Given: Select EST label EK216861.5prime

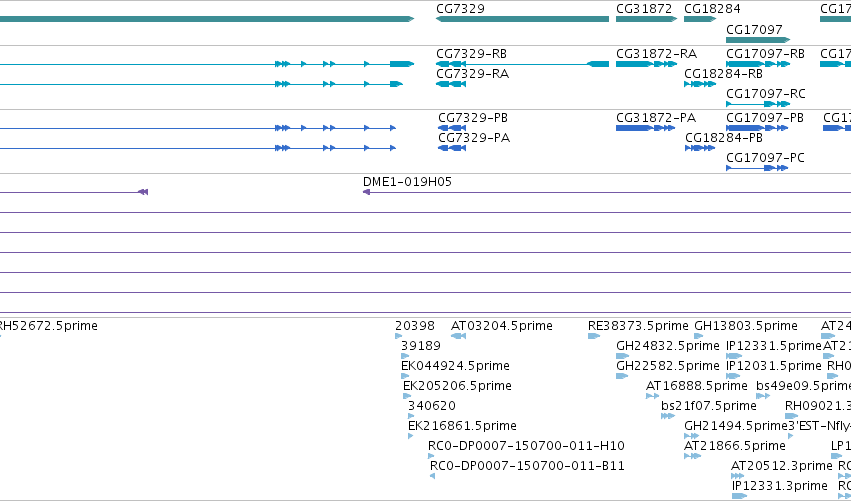Looking at the screenshot, I should coord(462,426).
